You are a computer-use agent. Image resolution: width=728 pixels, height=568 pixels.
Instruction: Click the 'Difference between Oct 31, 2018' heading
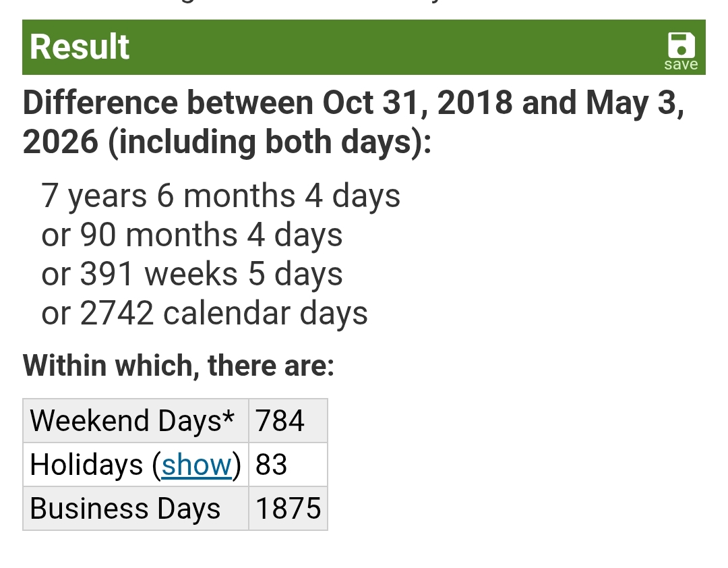coord(268,103)
